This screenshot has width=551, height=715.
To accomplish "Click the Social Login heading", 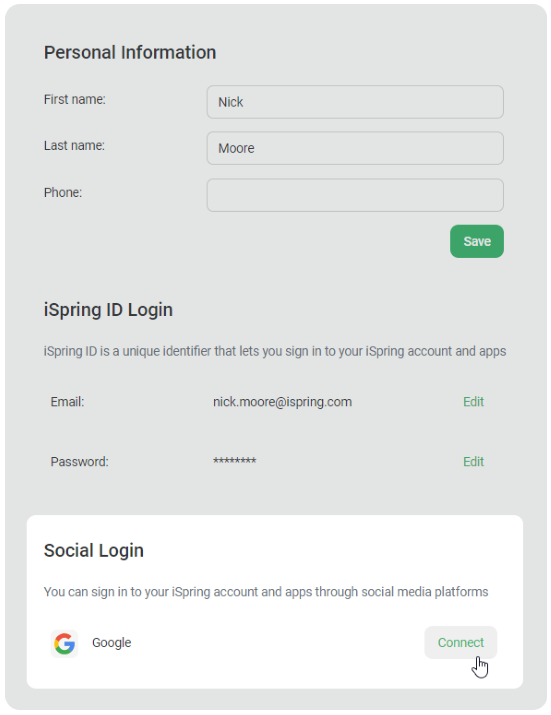I will 94,550.
